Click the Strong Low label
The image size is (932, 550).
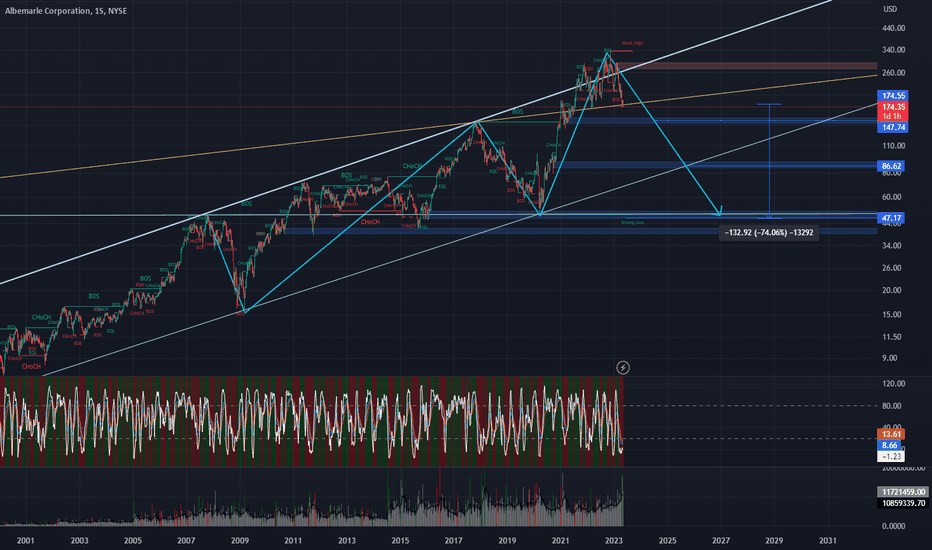click(x=632, y=222)
